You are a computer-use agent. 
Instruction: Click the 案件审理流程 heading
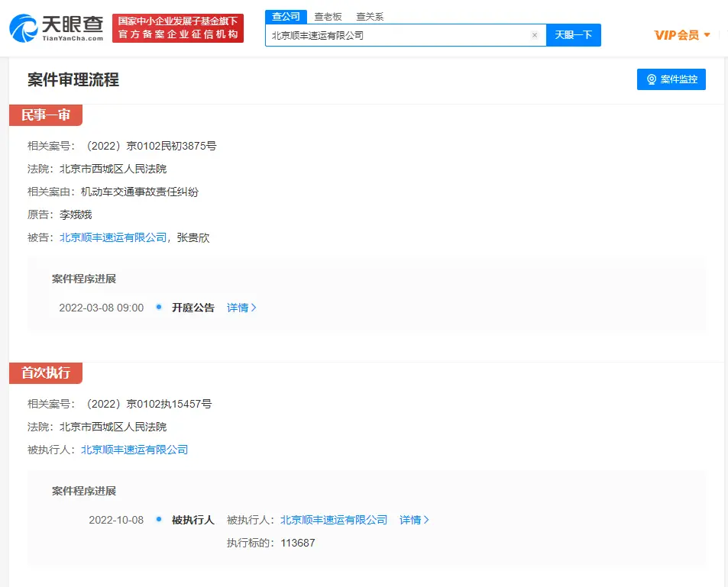click(73, 80)
